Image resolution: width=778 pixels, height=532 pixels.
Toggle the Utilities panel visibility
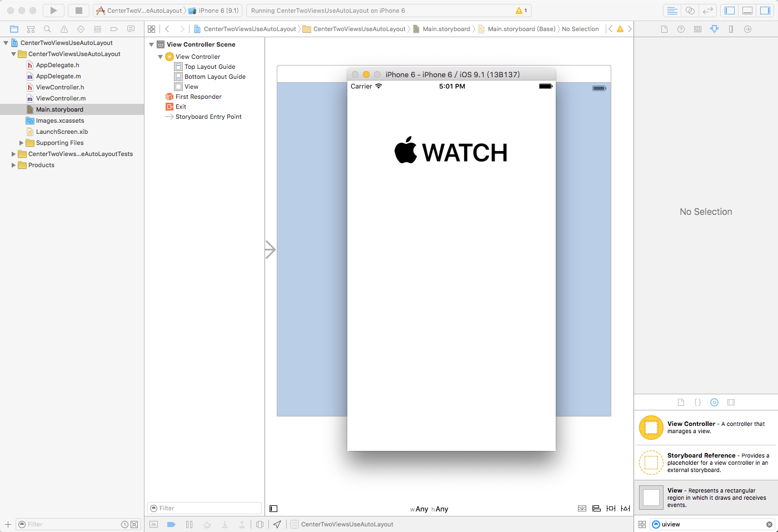(765, 11)
